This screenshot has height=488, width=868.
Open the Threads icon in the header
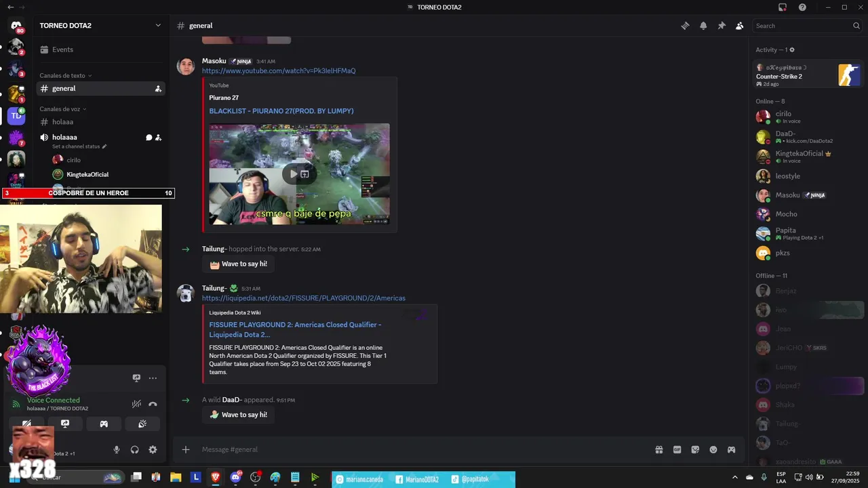click(685, 26)
